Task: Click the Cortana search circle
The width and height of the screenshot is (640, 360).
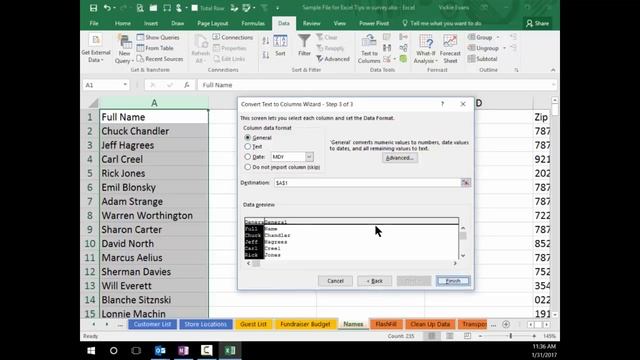Action: pos(113,350)
